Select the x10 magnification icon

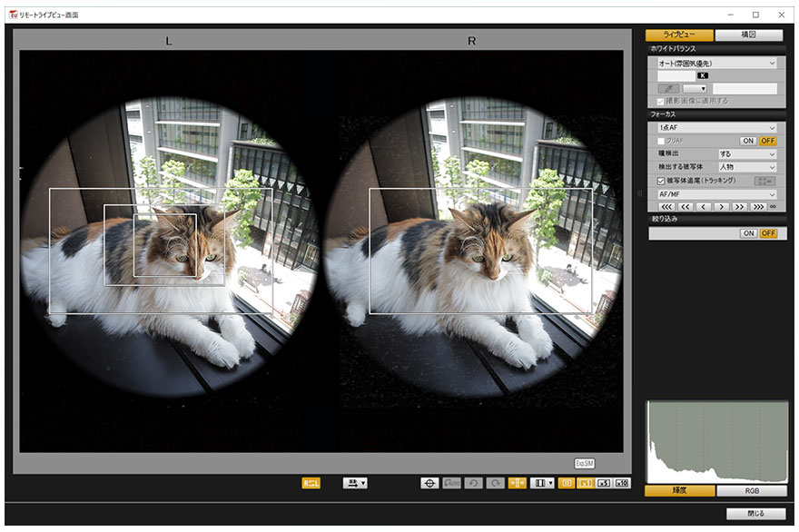click(x=622, y=483)
